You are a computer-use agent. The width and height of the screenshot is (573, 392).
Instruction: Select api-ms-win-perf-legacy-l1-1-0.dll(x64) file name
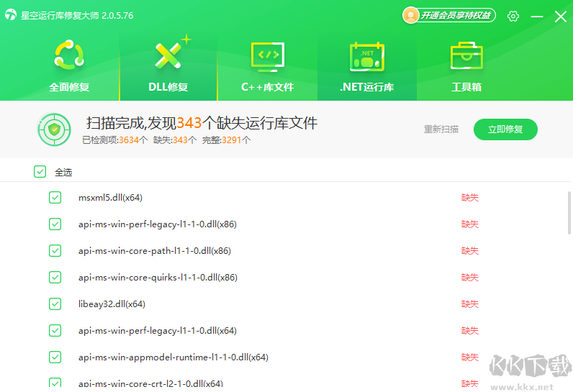pos(158,331)
